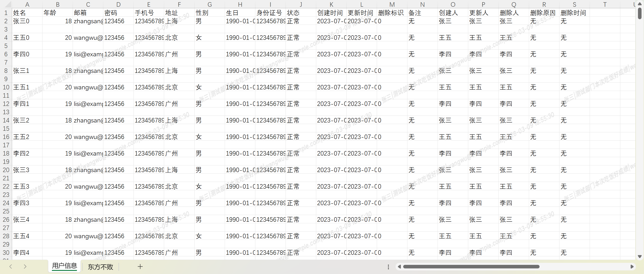Click next sheet navigation arrow
Image resolution: width=644 pixels, height=274 pixels.
tap(25, 266)
